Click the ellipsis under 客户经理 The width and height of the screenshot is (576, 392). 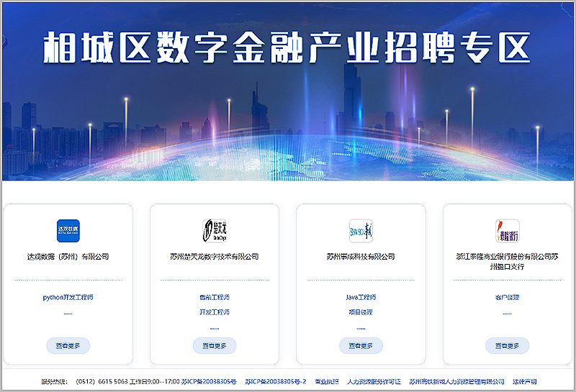pos(508,314)
